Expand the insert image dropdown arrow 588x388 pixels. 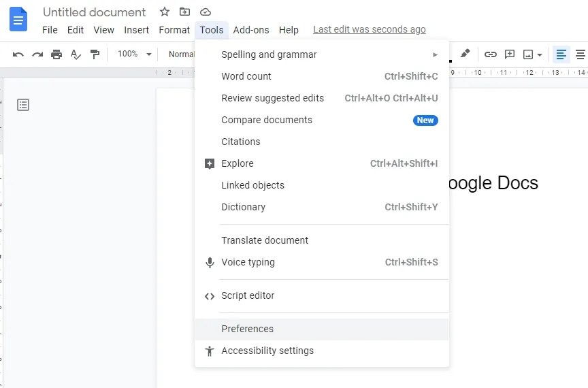540,54
